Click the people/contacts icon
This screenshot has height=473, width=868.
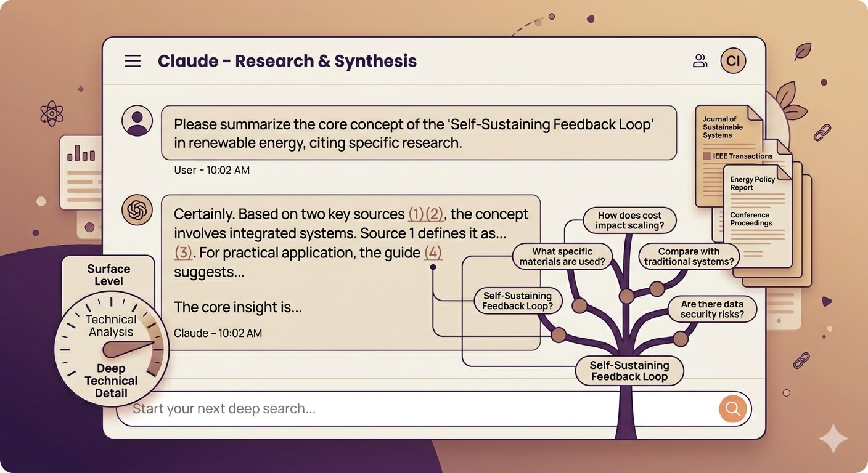coord(700,60)
